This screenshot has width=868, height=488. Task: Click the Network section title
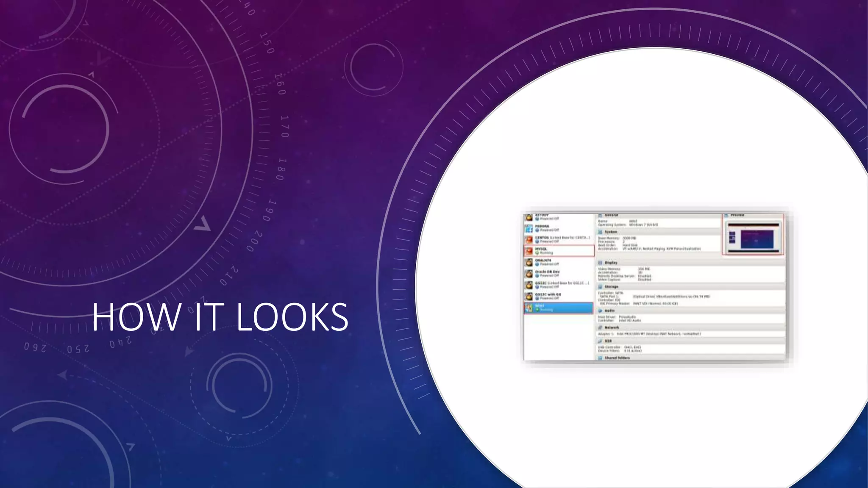(x=612, y=327)
